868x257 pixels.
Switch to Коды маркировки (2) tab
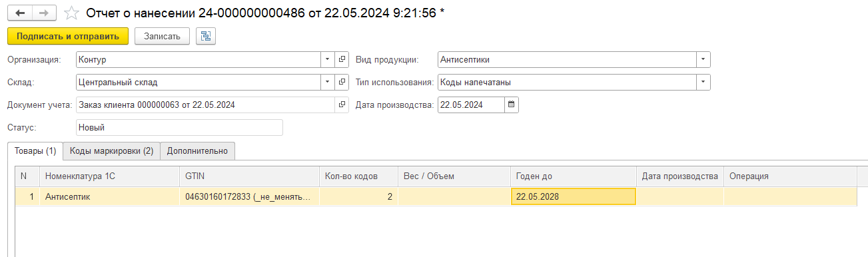point(111,151)
